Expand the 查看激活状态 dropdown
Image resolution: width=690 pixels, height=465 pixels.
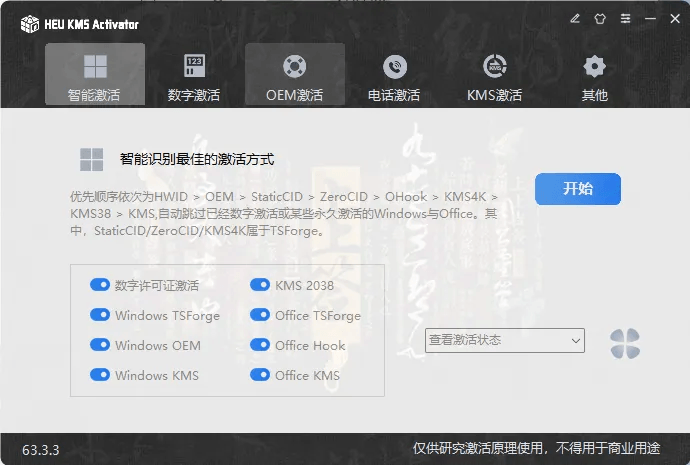pos(505,340)
